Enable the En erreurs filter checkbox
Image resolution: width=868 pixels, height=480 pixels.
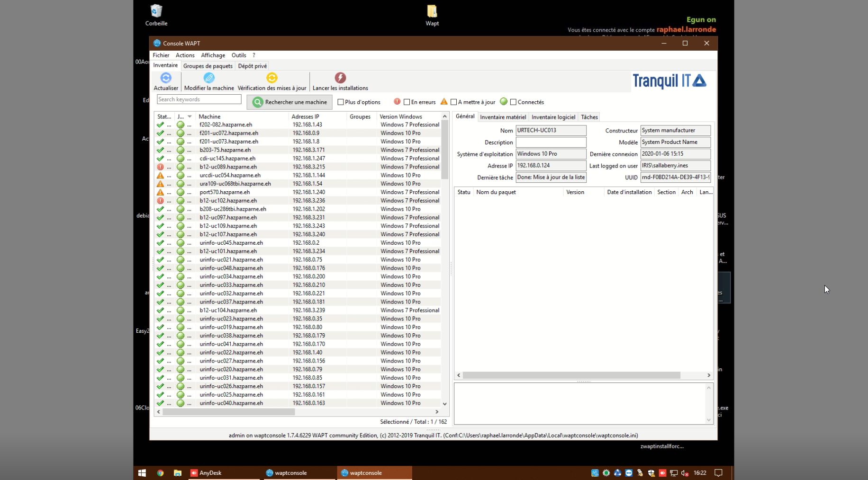[407, 102]
